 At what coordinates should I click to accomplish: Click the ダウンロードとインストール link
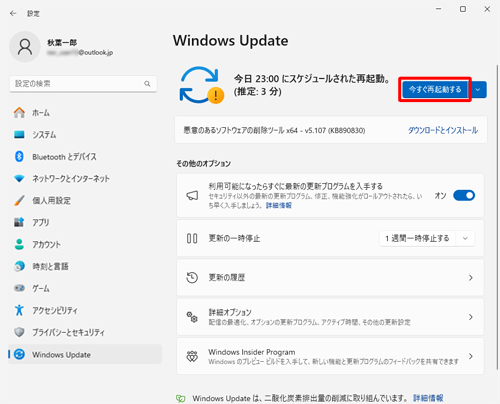pos(443,130)
